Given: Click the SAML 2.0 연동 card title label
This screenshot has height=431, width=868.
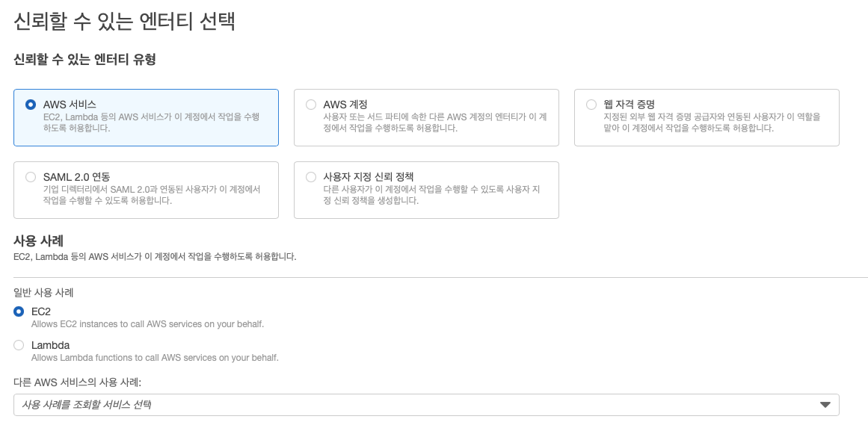Looking at the screenshot, I should tap(77, 177).
